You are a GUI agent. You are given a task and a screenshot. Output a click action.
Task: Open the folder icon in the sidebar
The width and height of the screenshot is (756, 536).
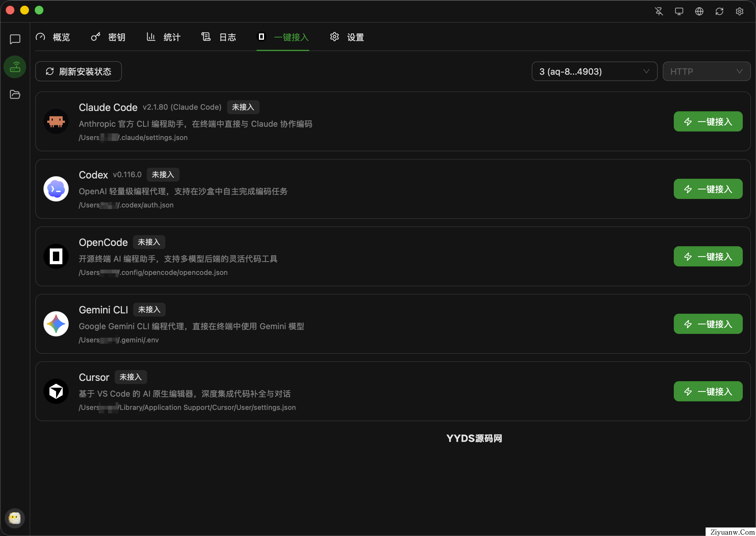tap(15, 95)
